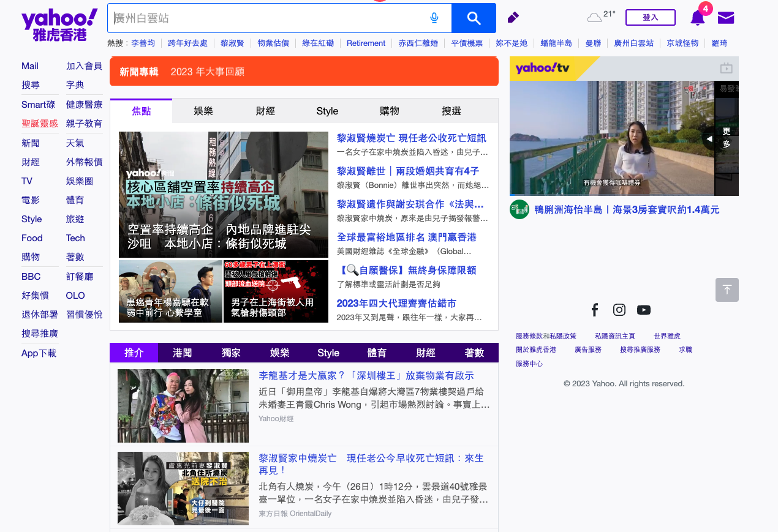Switch to the 財經 tab in top news
This screenshot has height=532, width=778.
pyautogui.click(x=265, y=111)
